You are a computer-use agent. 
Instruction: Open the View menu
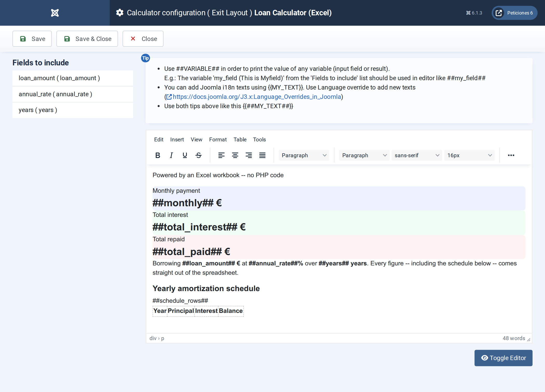pyautogui.click(x=196, y=139)
